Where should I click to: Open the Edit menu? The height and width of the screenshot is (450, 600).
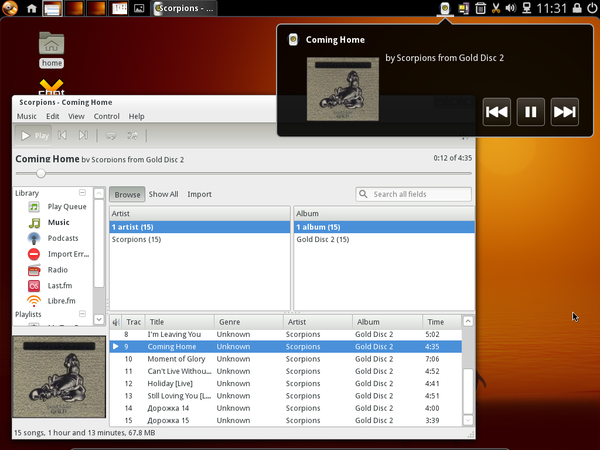point(52,116)
